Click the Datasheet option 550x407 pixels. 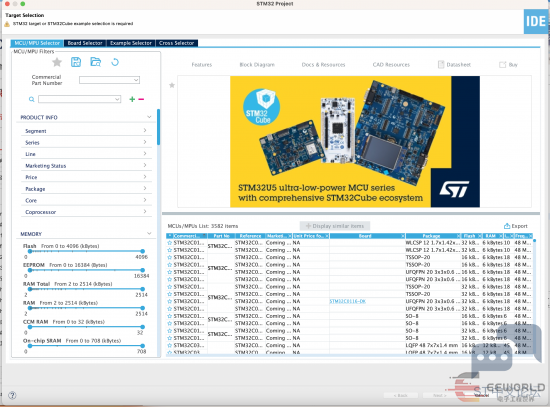[x=454, y=65]
